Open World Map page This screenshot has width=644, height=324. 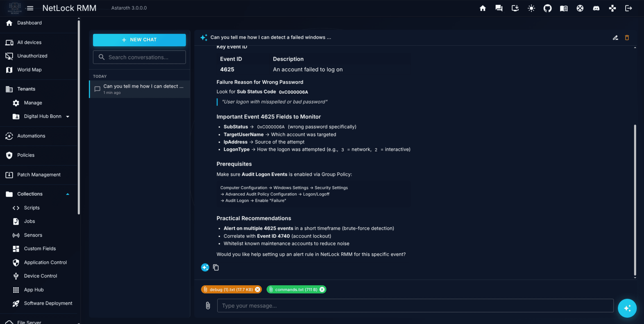pos(29,70)
